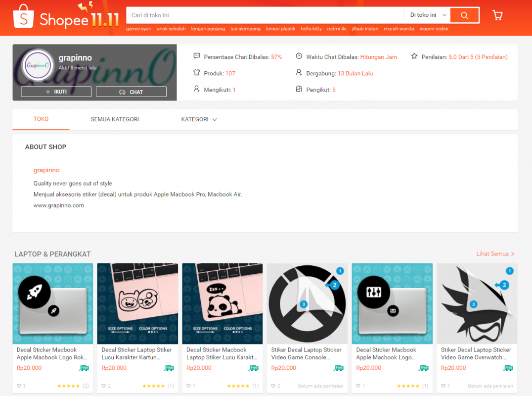This screenshot has height=396, width=532.
Task: Click title 'Stiker Decal Laptop Sticker Video Game Console...'
Action: [x=307, y=353]
